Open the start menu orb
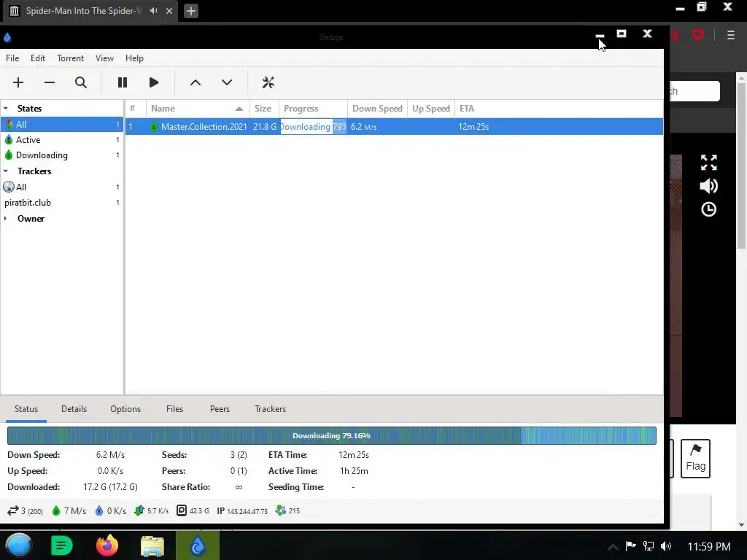 (18, 545)
